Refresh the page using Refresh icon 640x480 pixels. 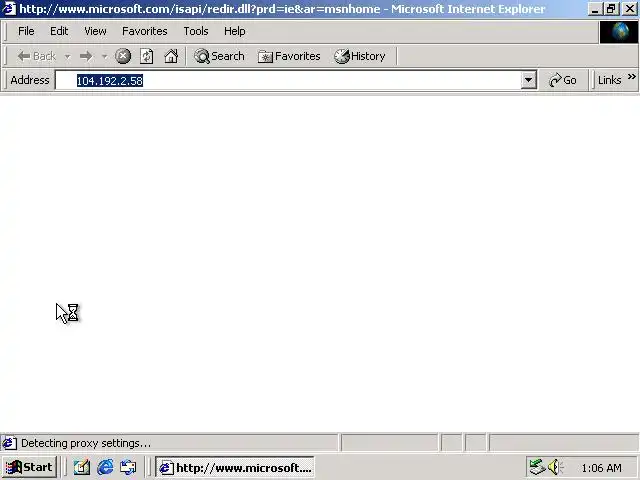click(147, 56)
